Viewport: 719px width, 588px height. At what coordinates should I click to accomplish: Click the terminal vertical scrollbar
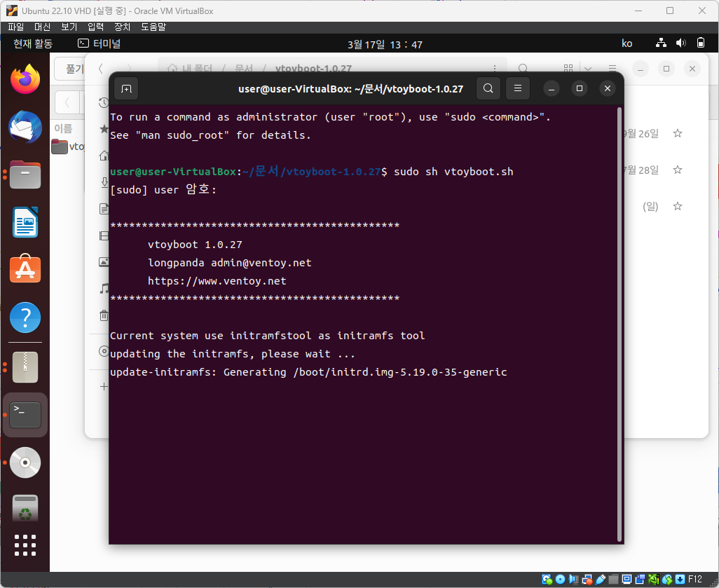pos(619,324)
